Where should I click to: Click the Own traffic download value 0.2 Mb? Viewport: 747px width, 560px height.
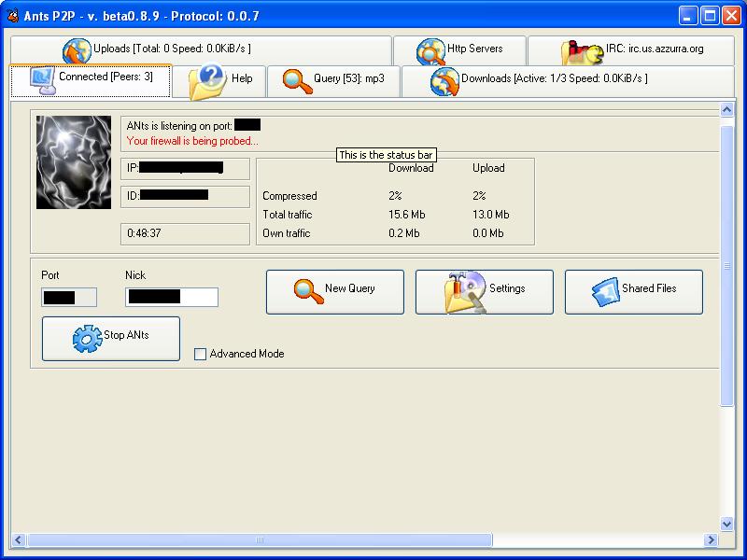[404, 233]
